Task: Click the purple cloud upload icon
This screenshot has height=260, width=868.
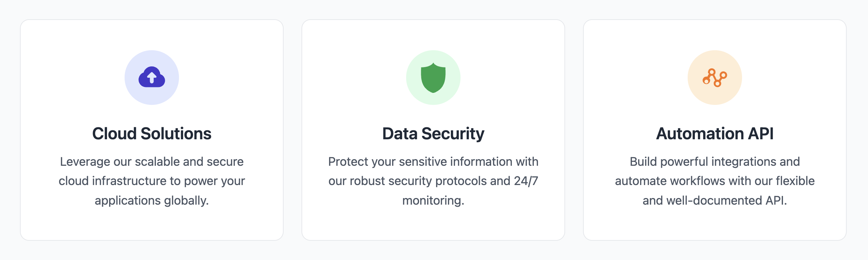Action: point(152,77)
